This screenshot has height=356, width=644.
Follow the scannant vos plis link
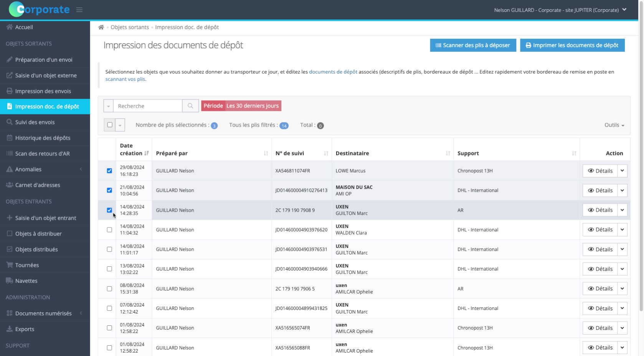tap(125, 79)
